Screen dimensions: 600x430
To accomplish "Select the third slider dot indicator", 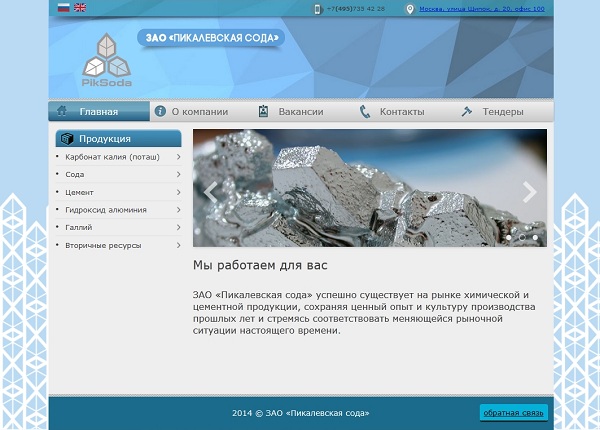I will tap(535, 238).
